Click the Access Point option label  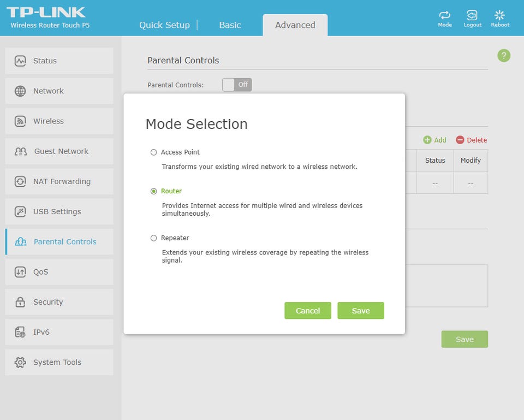[x=180, y=152]
